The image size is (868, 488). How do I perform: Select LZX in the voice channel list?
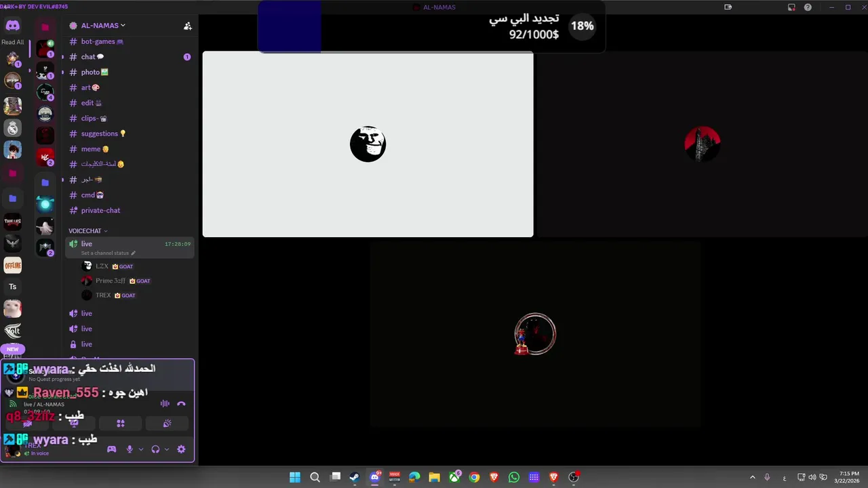click(x=102, y=266)
